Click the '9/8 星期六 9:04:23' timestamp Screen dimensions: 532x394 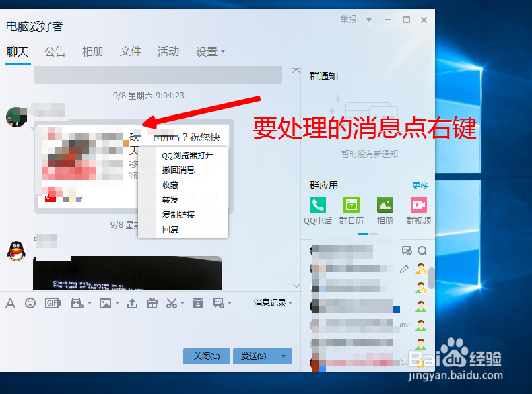149,96
